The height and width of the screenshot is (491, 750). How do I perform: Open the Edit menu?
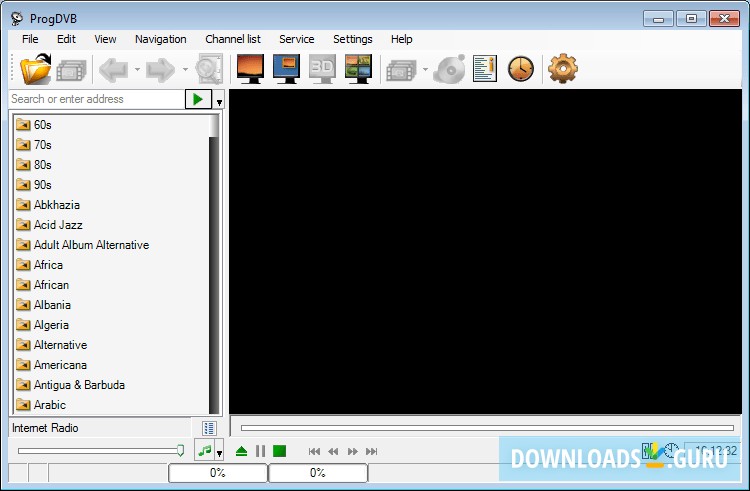point(66,39)
